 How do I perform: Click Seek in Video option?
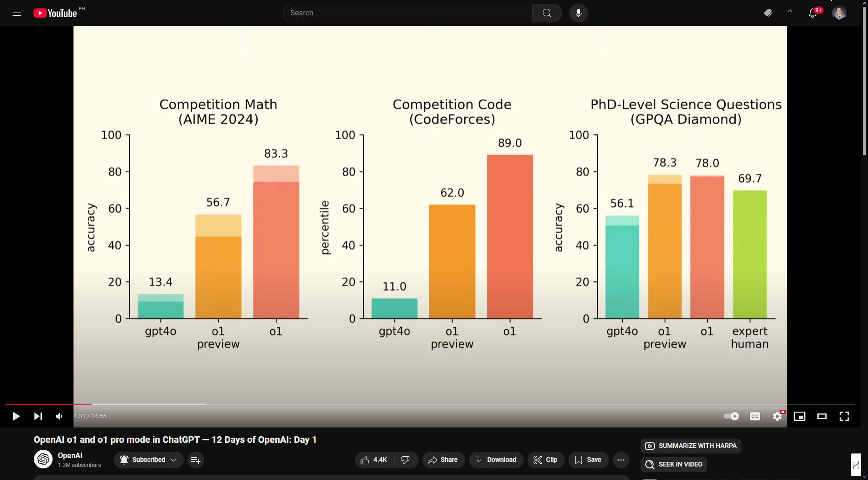click(674, 464)
